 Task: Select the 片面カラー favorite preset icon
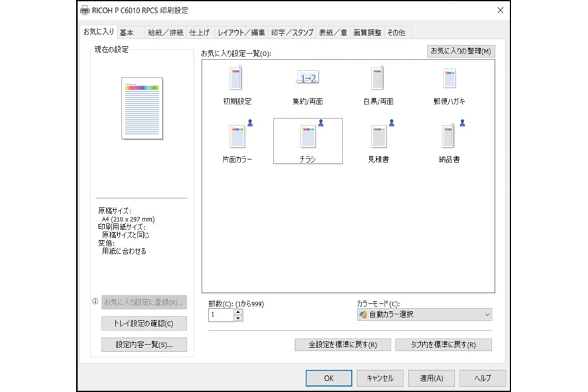[237, 137]
